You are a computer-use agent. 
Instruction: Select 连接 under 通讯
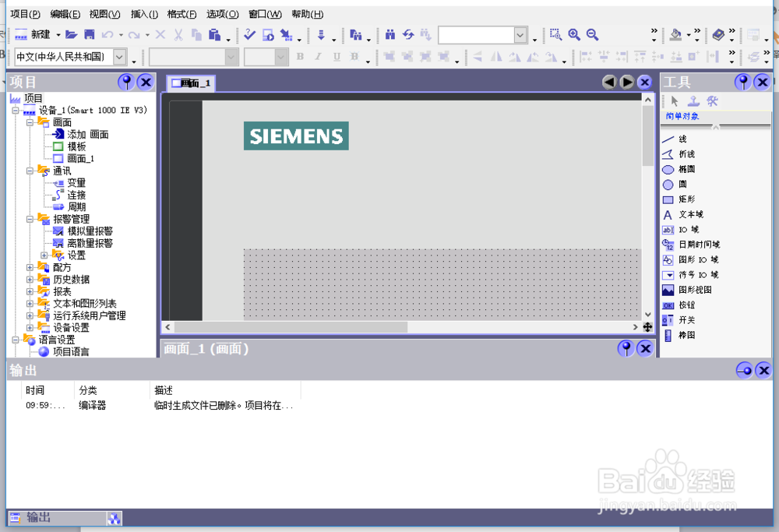click(x=76, y=196)
